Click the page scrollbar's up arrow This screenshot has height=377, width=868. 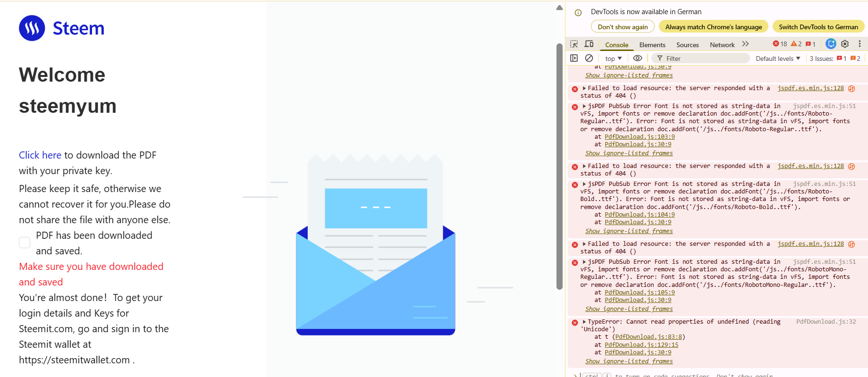point(559,8)
